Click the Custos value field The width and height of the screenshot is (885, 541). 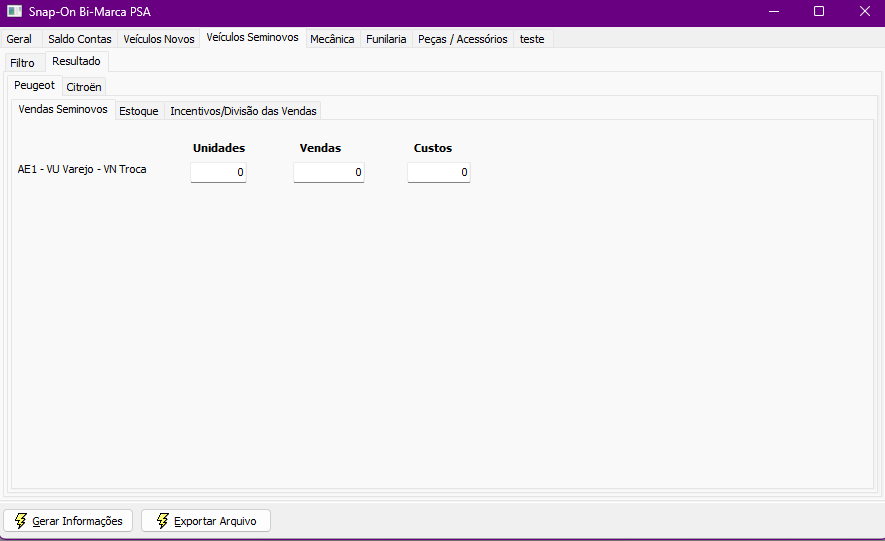(x=439, y=172)
